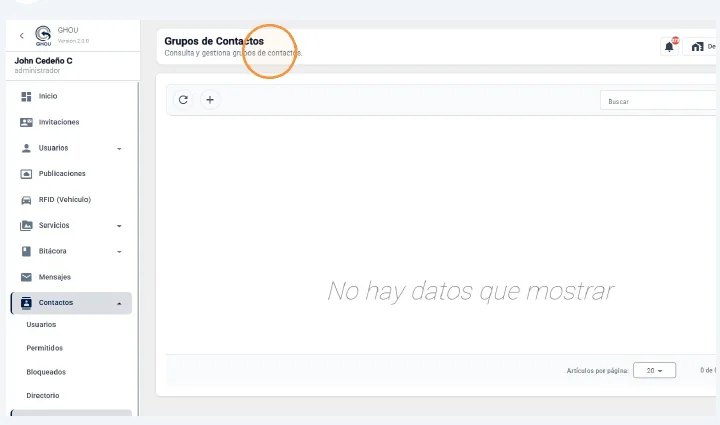
Task: Add a new contact group
Action: 210,100
